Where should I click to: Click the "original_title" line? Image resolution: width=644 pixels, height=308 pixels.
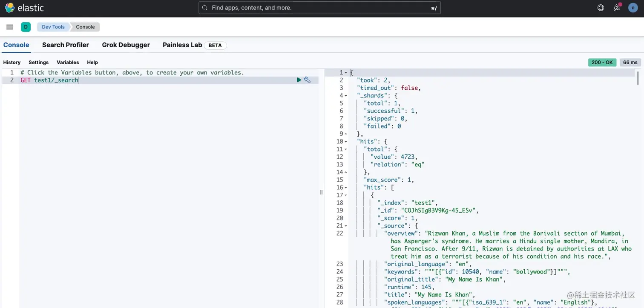(x=445, y=279)
